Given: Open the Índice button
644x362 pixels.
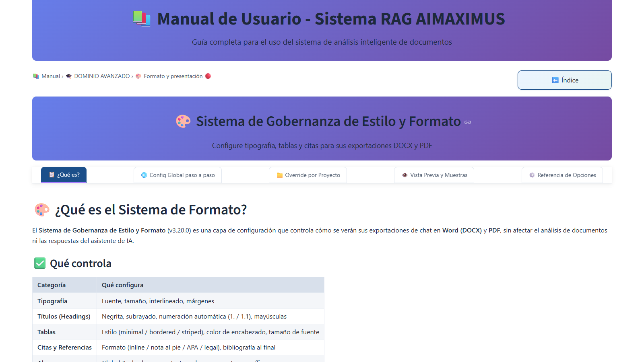Looking at the screenshot, I should 564,80.
